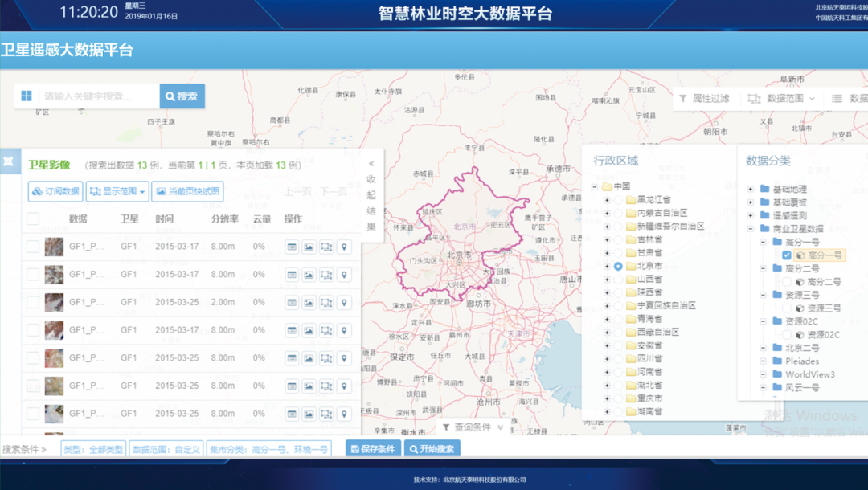Viewport: 868px width, 490px height.
Task: Click the WorldView3 folder icon
Action: coord(777,374)
